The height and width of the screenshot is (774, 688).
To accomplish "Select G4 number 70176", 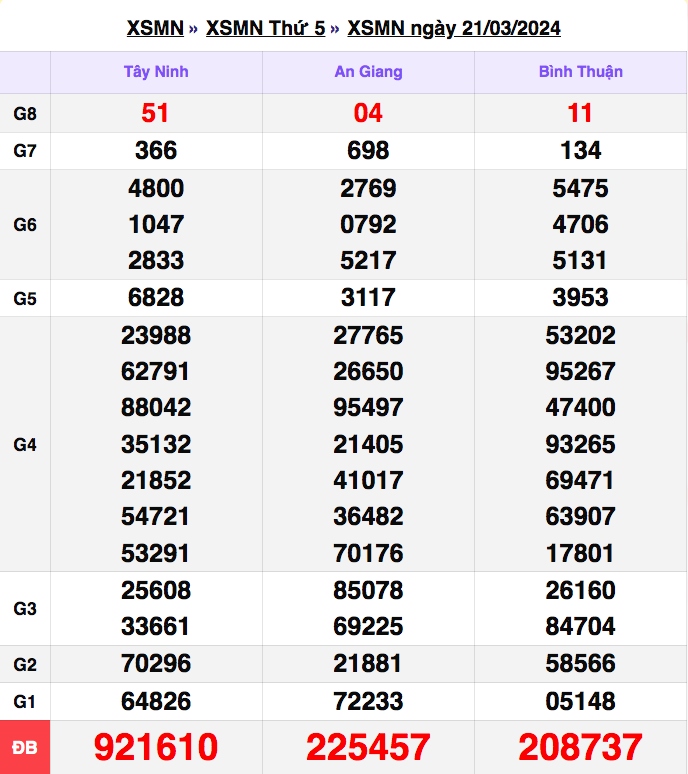I will coord(368,553).
